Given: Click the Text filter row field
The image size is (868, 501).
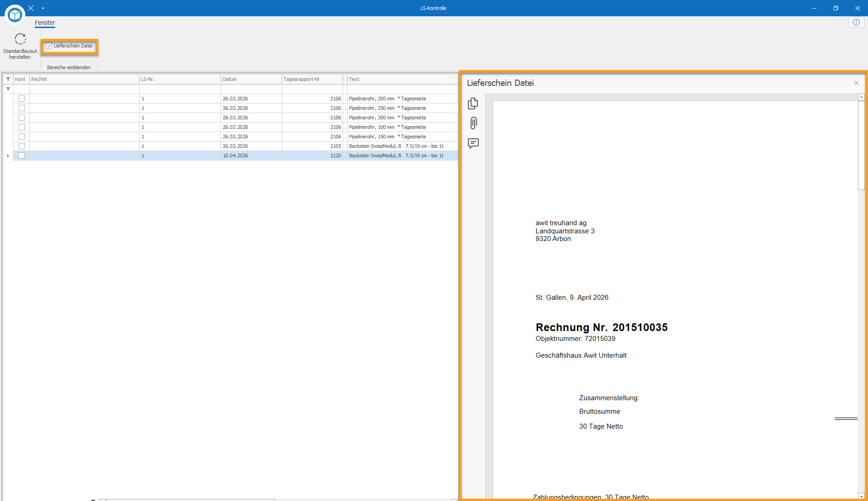Looking at the screenshot, I should [403, 89].
